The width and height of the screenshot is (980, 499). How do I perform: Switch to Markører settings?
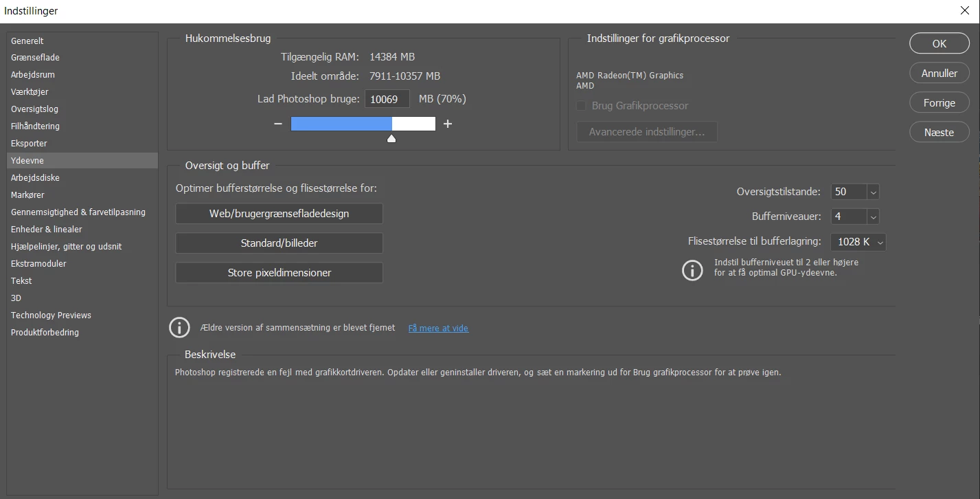pyautogui.click(x=82, y=195)
